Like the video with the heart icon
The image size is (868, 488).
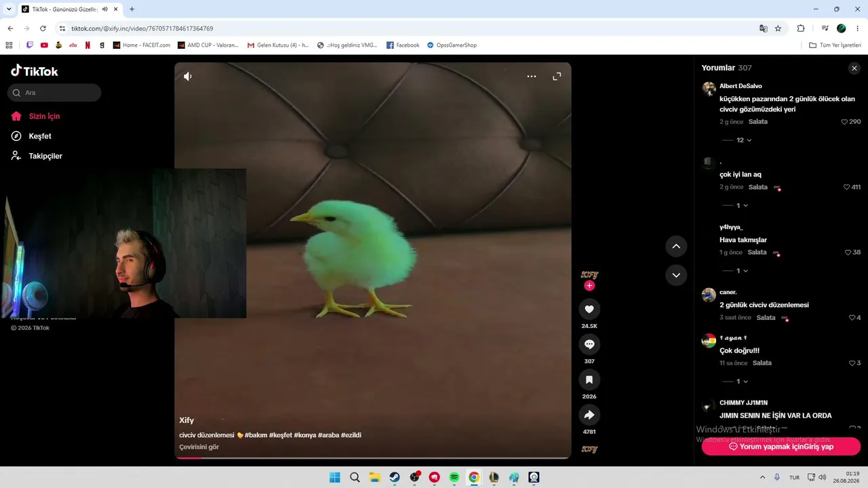(589, 309)
